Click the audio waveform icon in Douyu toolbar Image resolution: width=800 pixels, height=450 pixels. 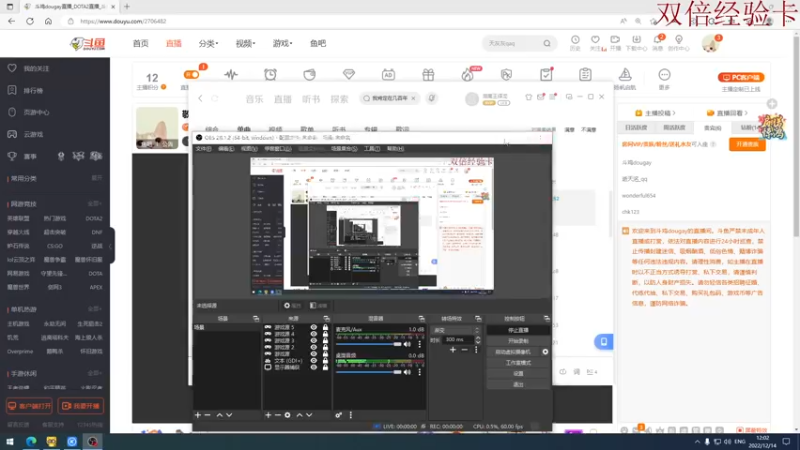tap(231, 75)
